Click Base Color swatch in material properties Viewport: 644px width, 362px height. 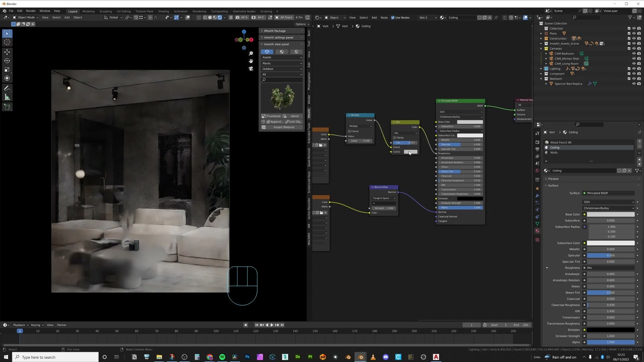pyautogui.click(x=610, y=215)
